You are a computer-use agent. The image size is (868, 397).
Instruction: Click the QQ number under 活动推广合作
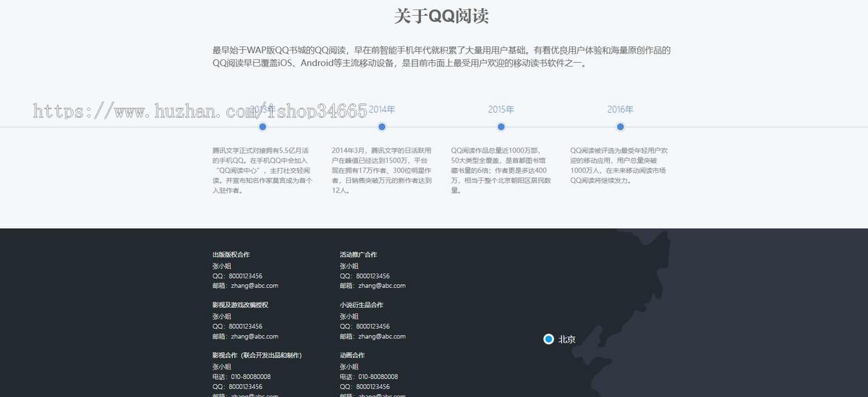tap(373, 276)
